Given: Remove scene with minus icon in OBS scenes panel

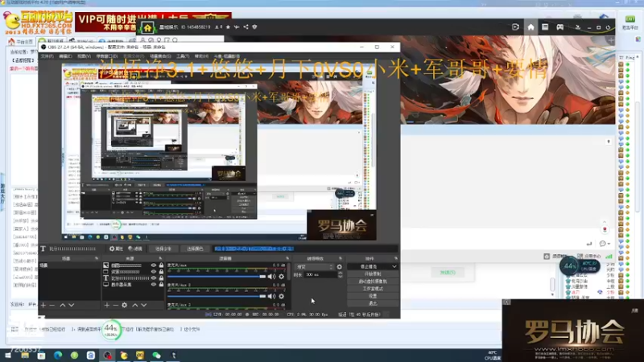Looking at the screenshot, I should [x=52, y=305].
